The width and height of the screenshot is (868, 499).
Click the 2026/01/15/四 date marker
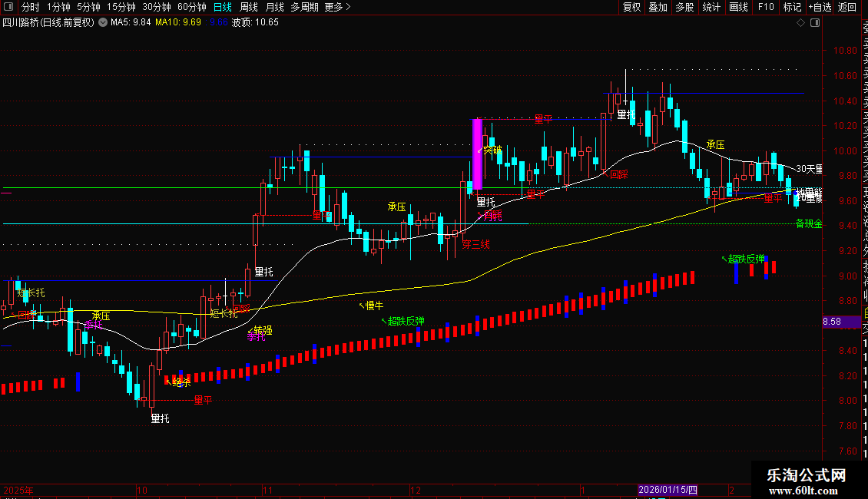(x=668, y=490)
